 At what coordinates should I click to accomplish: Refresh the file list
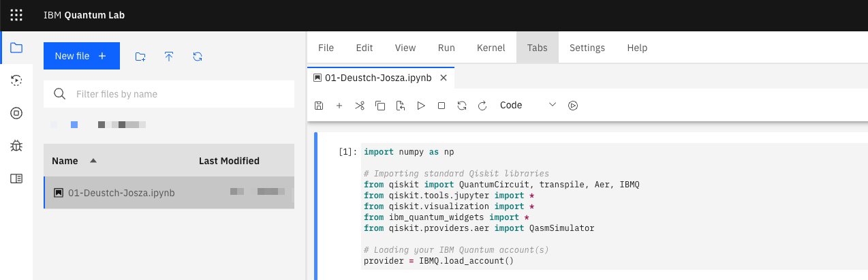(x=198, y=57)
